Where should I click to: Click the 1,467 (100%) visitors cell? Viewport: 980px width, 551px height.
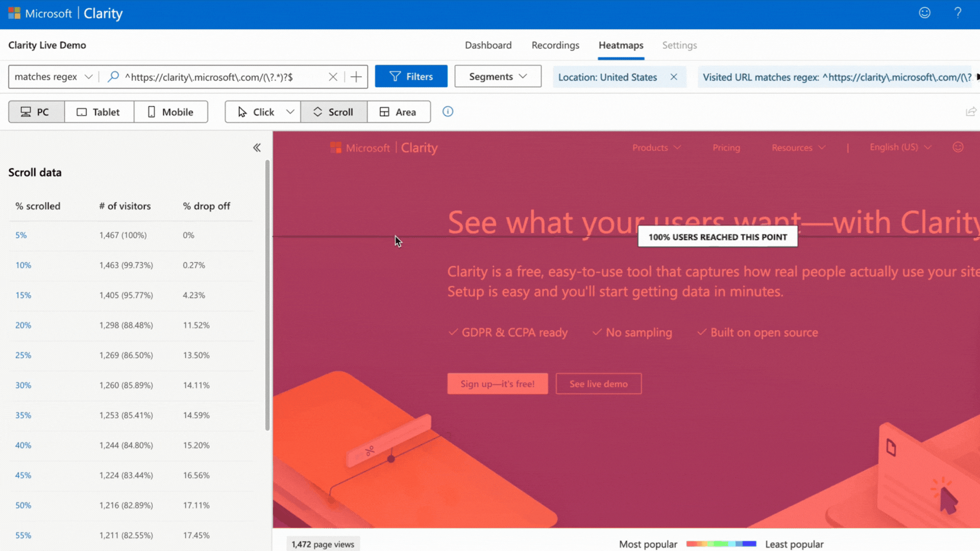pos(123,235)
